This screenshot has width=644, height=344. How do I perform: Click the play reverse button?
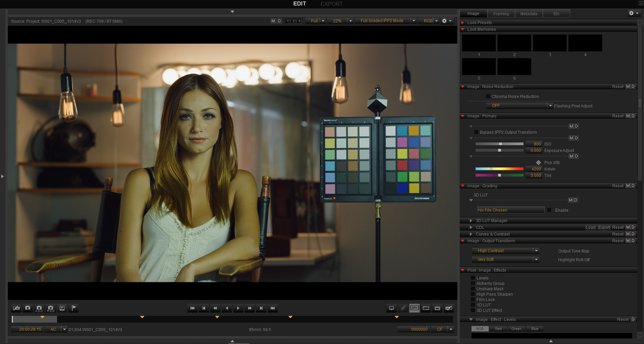tap(227, 308)
